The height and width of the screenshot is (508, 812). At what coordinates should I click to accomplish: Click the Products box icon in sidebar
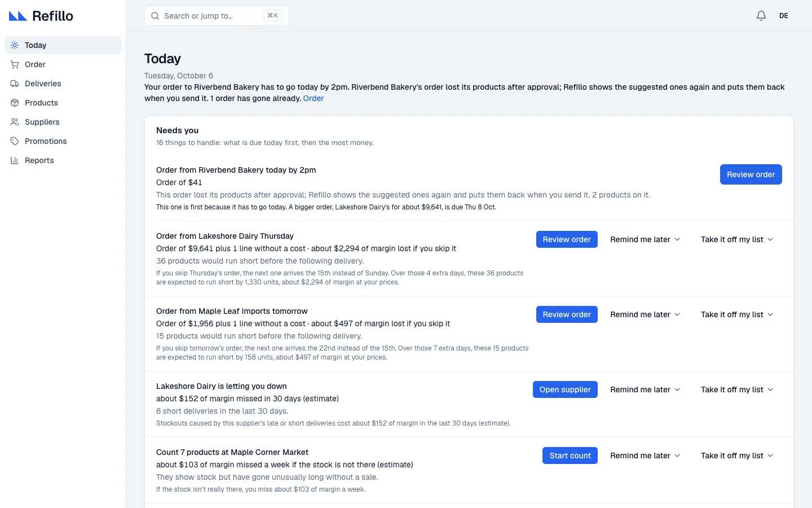coord(15,103)
